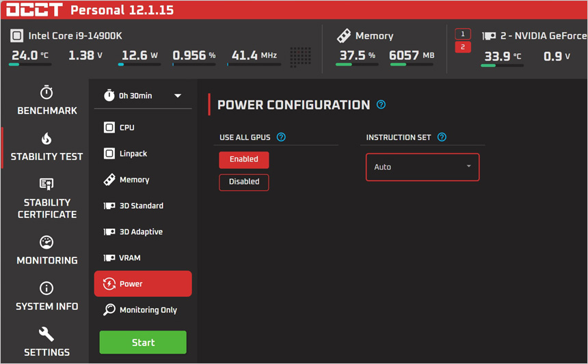Image resolution: width=588 pixels, height=364 pixels.
Task: Set Use All GPUs to Disabled
Action: (244, 182)
